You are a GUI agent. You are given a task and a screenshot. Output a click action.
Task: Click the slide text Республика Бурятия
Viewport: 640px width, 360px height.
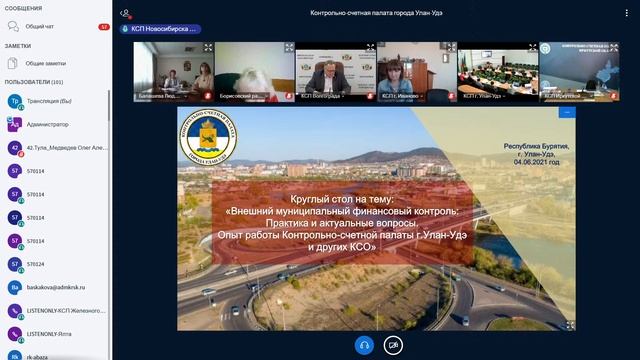536,146
